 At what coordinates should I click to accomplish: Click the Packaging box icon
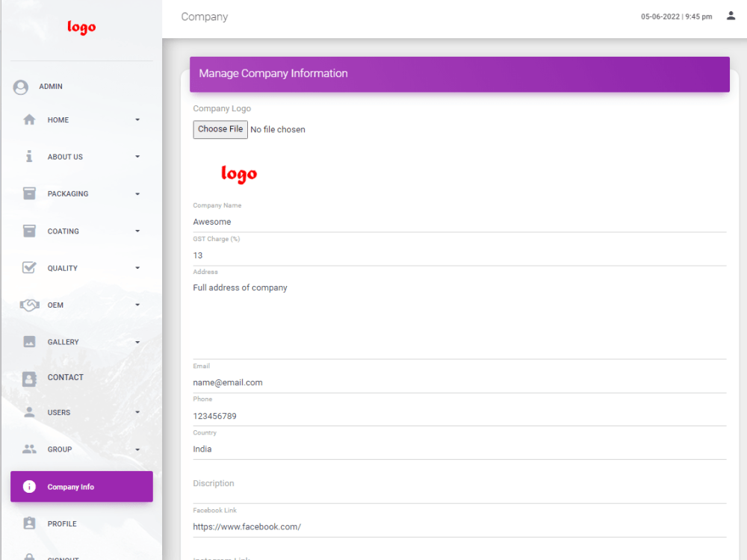pos(30,193)
